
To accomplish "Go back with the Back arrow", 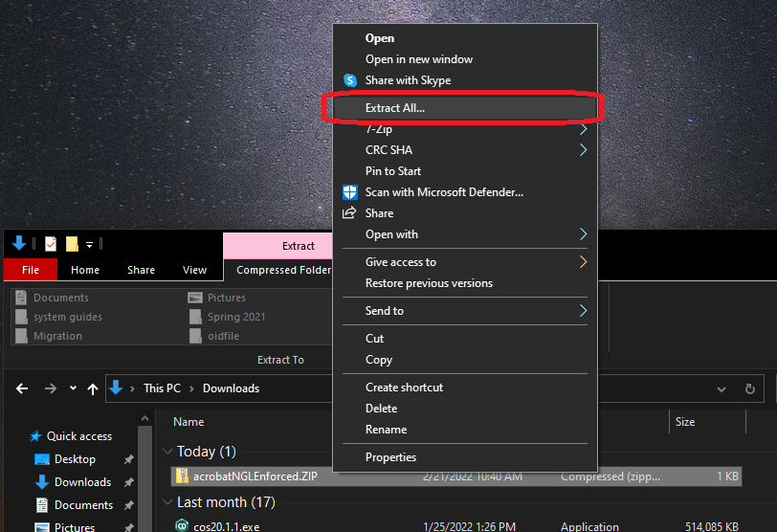I will pyautogui.click(x=22, y=388).
